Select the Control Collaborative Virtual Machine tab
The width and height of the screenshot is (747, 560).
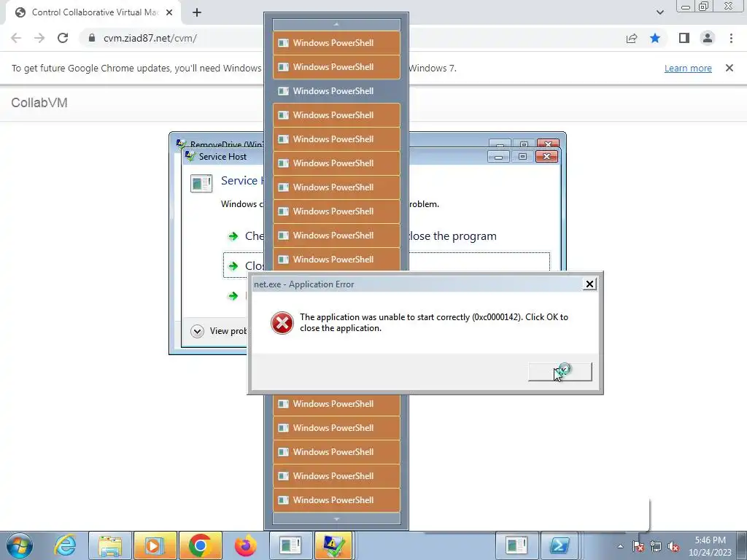(93, 12)
